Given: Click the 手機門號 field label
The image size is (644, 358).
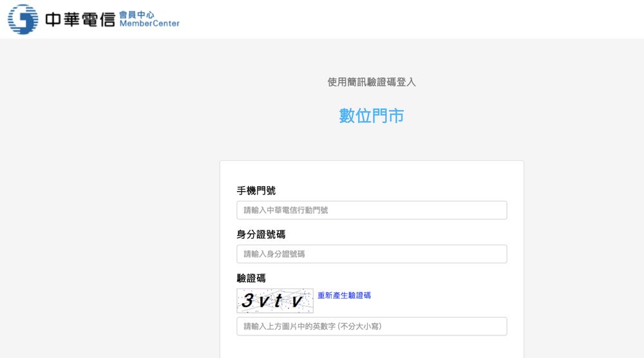Looking at the screenshot, I should pos(256,191).
